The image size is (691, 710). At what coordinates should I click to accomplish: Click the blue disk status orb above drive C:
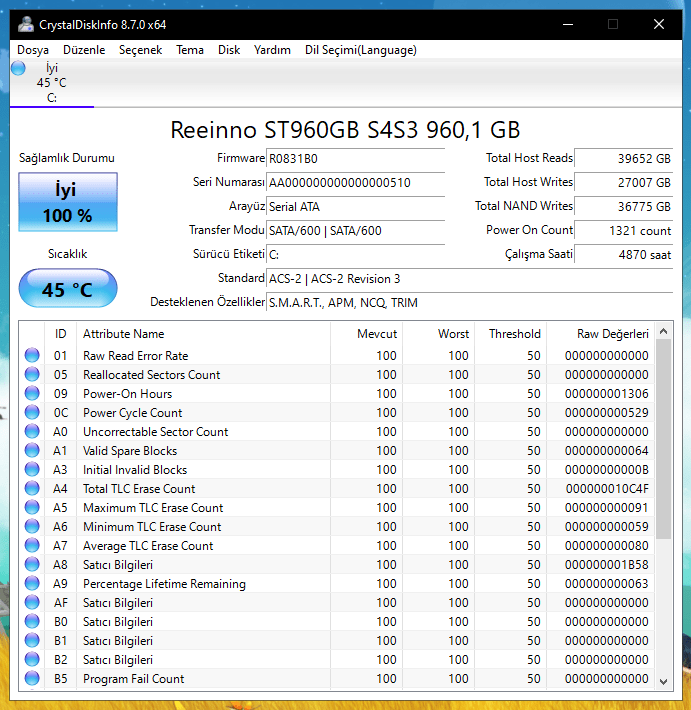point(18,68)
